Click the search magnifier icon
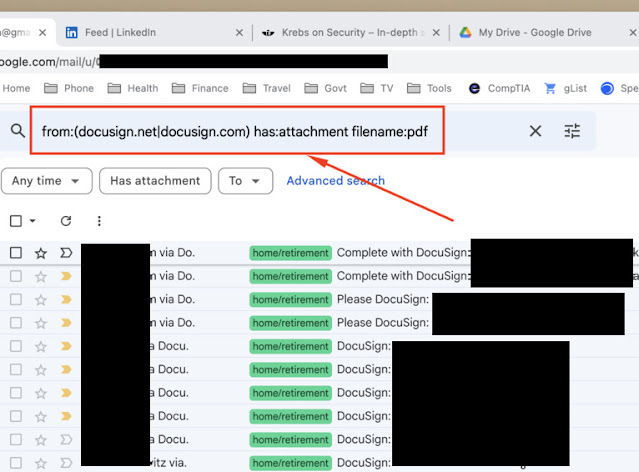The image size is (639, 472). 18,131
